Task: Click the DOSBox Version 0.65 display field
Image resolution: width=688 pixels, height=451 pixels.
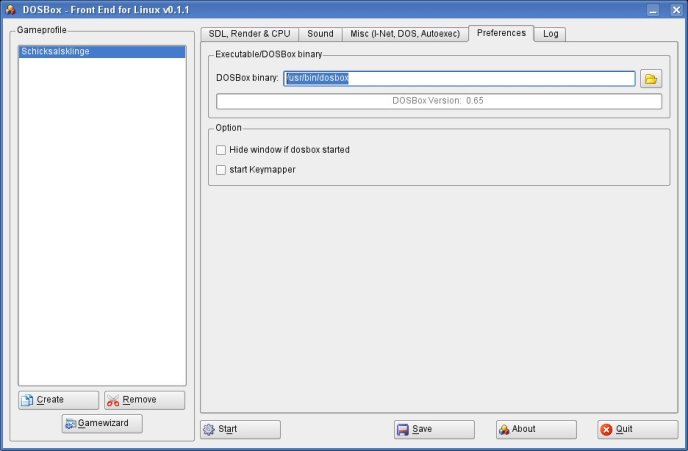Action: click(x=439, y=101)
